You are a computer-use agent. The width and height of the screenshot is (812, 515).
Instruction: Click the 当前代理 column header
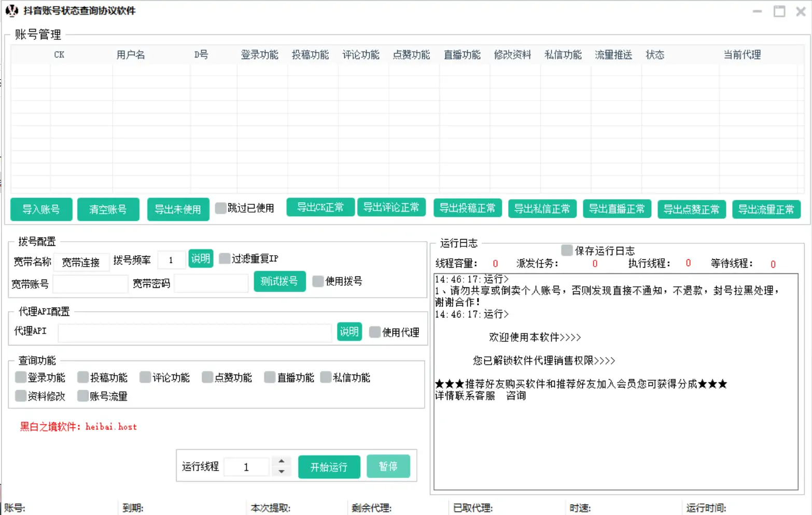click(743, 54)
